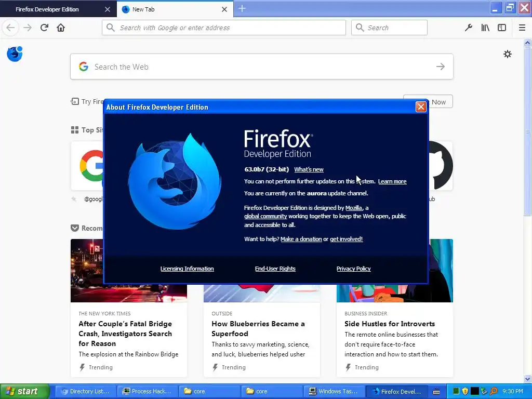Screen dimensions: 532x399
Task: Toggle the sidebar icon in the toolbar
Action: coord(502,28)
